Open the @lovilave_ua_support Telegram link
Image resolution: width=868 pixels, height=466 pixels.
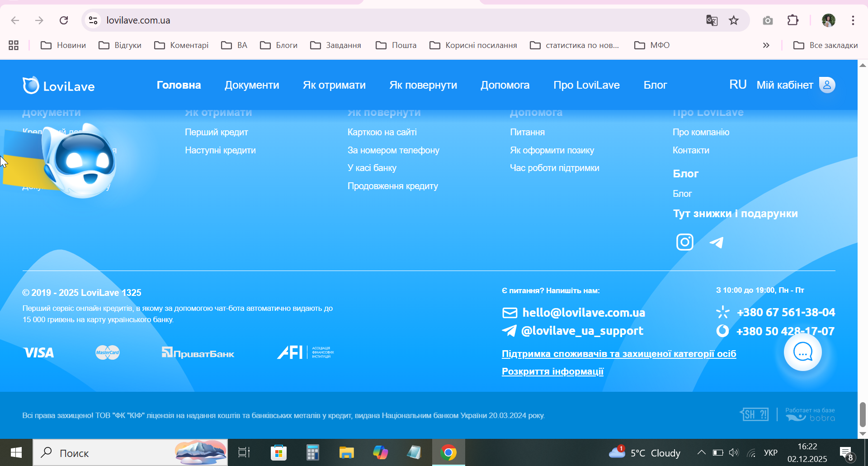(x=582, y=331)
